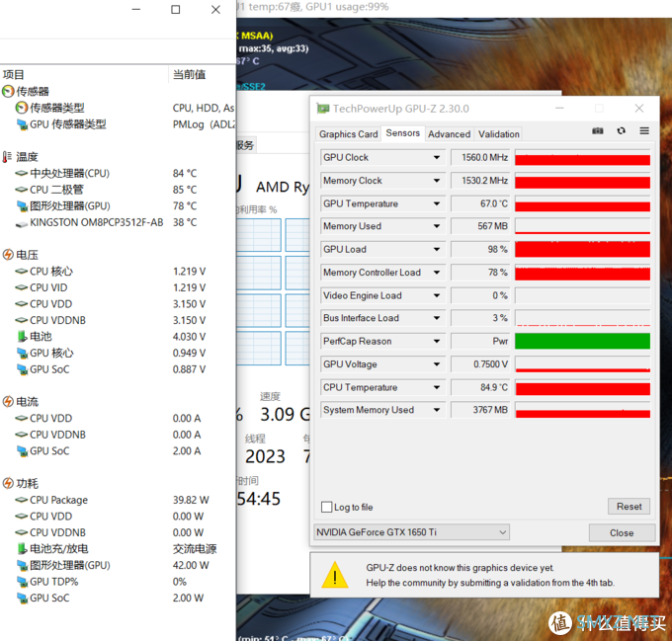Click the 电流 current category icon

[x=8, y=402]
